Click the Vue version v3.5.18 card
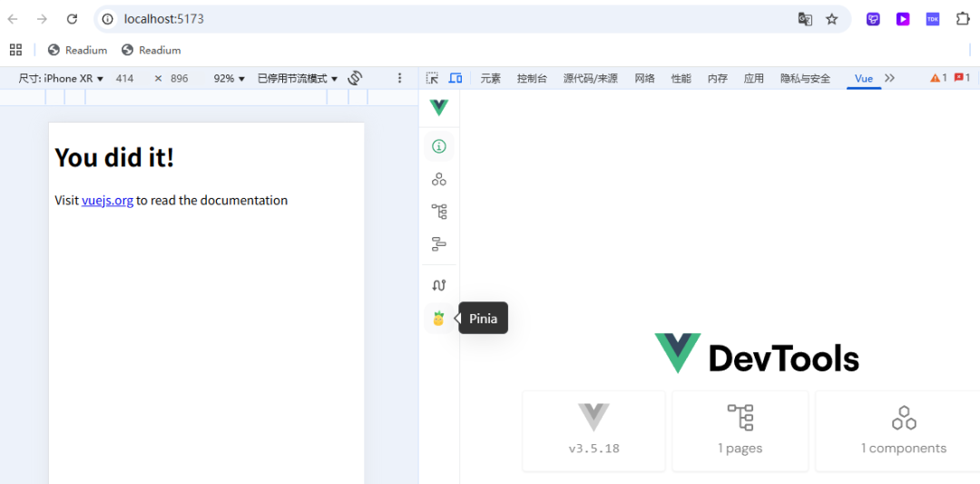This screenshot has width=980, height=484. pyautogui.click(x=593, y=430)
